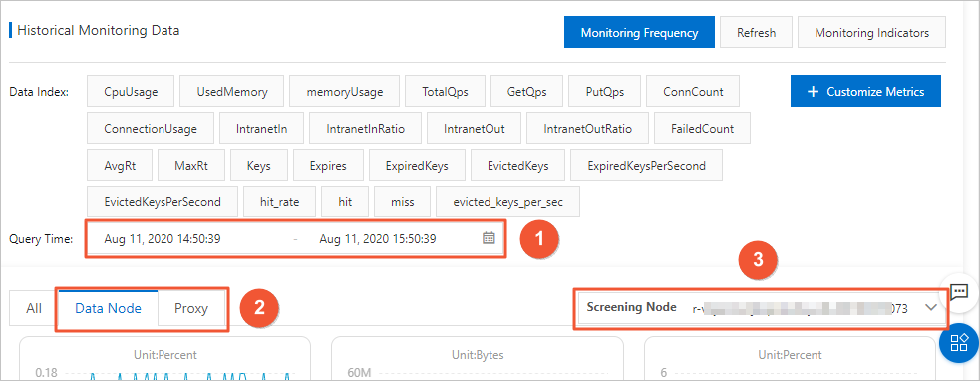The image size is (980, 381).
Task: Choose the IntranetOutRatio metric
Action: pyautogui.click(x=587, y=129)
